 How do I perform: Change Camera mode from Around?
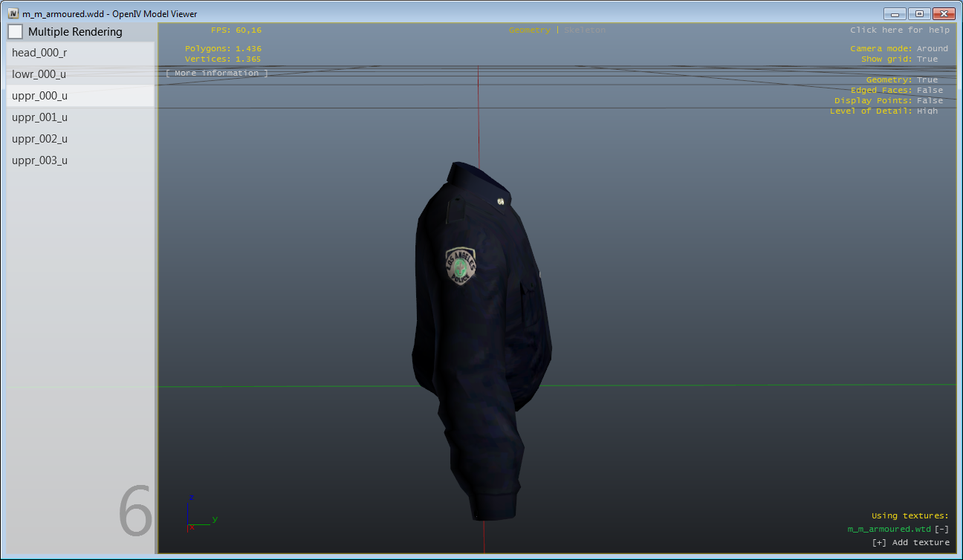[x=932, y=49]
